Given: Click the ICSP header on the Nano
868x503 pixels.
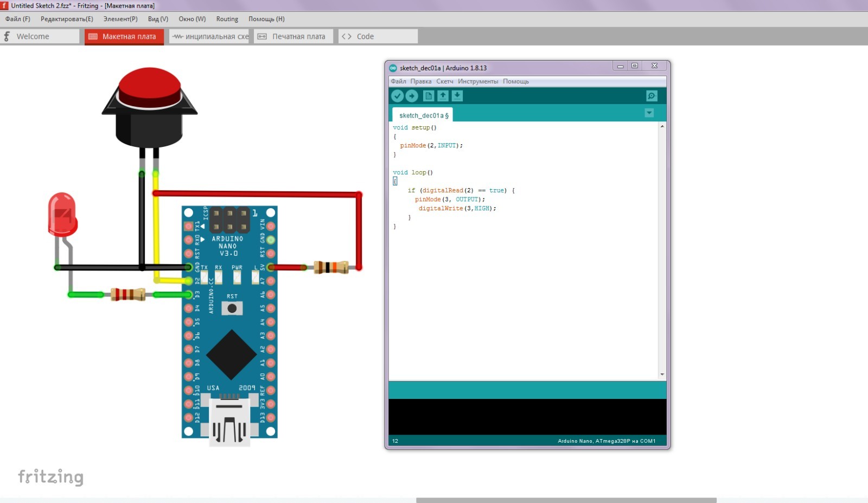Looking at the screenshot, I should [229, 220].
